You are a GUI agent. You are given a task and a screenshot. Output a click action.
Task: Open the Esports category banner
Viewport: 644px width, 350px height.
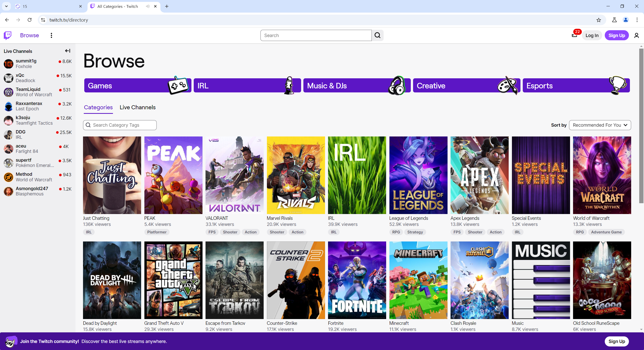(x=576, y=86)
